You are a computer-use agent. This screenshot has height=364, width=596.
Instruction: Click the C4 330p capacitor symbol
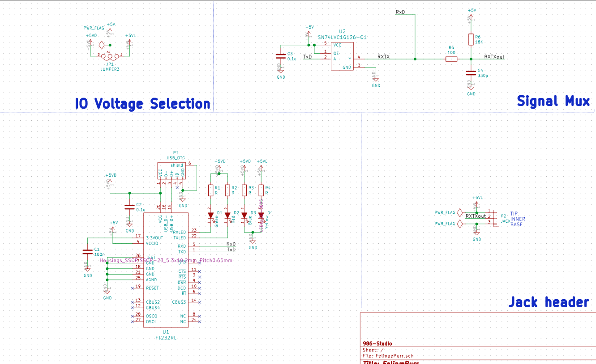(x=471, y=72)
